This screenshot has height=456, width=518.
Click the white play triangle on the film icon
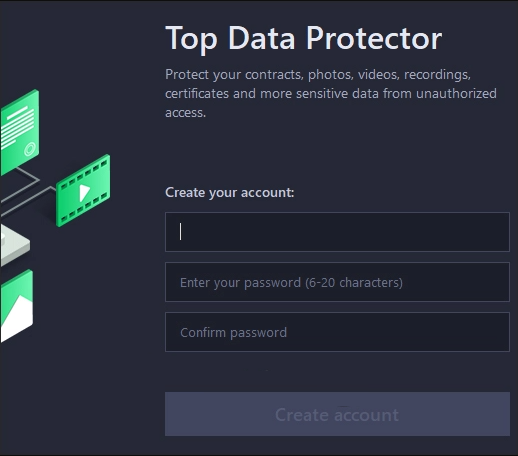[84, 193]
